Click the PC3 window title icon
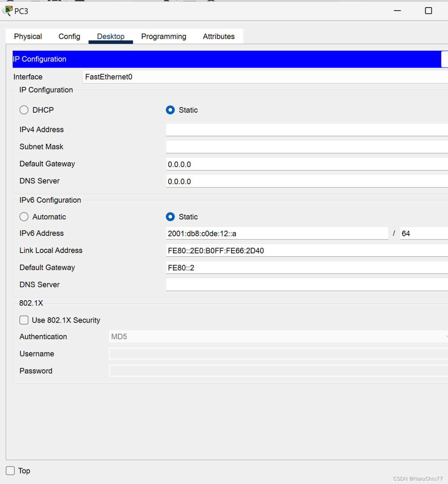Image resolution: width=448 pixels, height=484 pixels. pyautogui.click(x=8, y=11)
